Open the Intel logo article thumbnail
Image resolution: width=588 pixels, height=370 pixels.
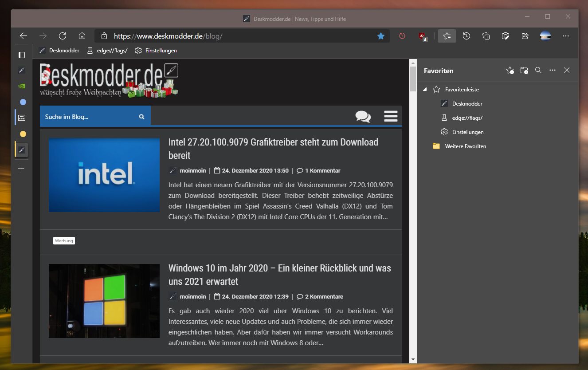104,175
